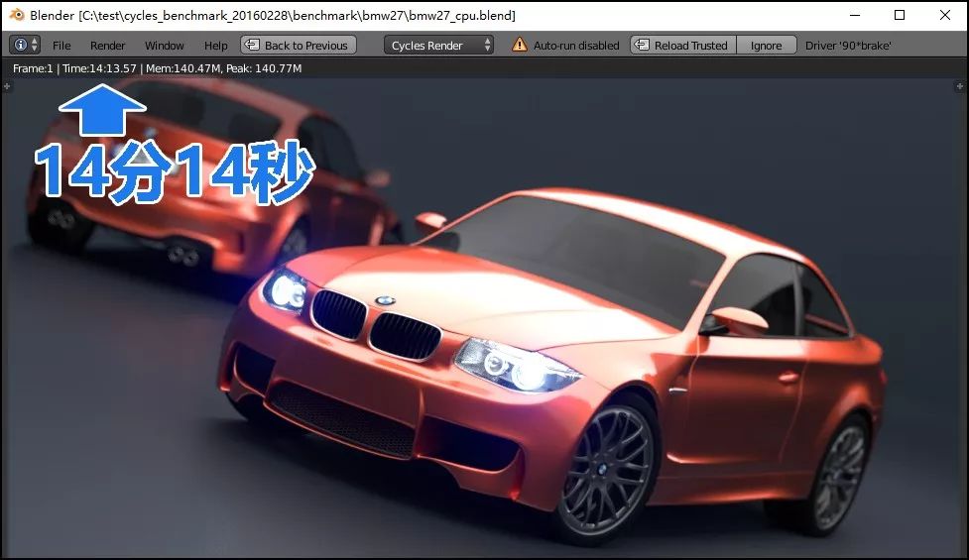This screenshot has height=560, width=969.
Task: Close the Blender window
Action: click(945, 15)
